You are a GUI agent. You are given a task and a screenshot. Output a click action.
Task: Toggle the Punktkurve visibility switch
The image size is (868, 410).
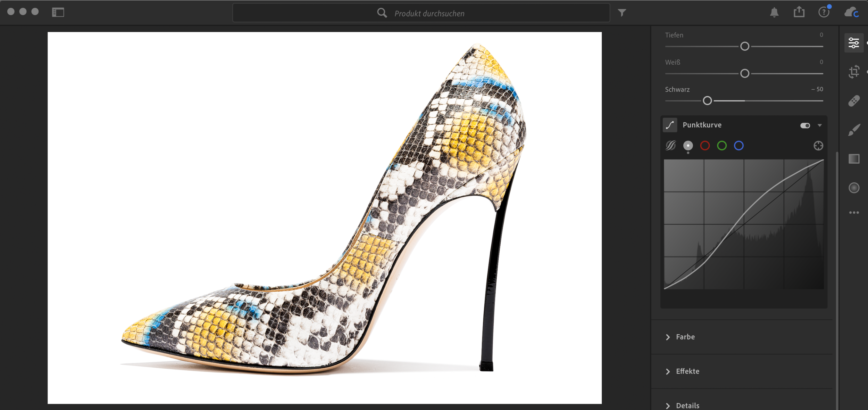tap(805, 125)
